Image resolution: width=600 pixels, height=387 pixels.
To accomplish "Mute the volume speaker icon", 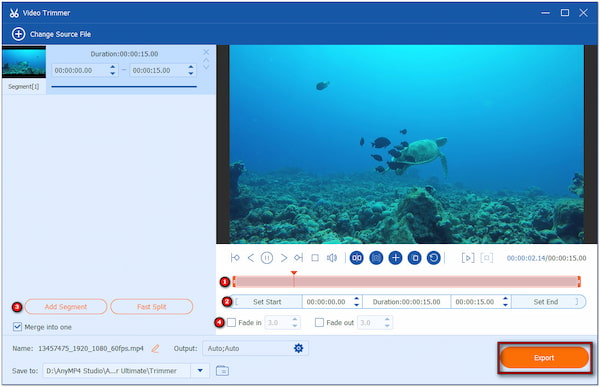I will point(332,258).
